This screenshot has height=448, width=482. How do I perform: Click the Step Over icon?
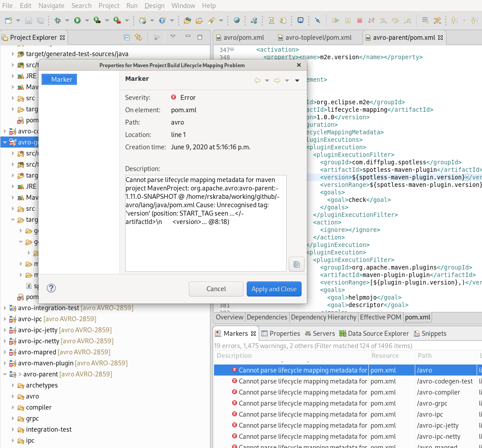(396, 21)
